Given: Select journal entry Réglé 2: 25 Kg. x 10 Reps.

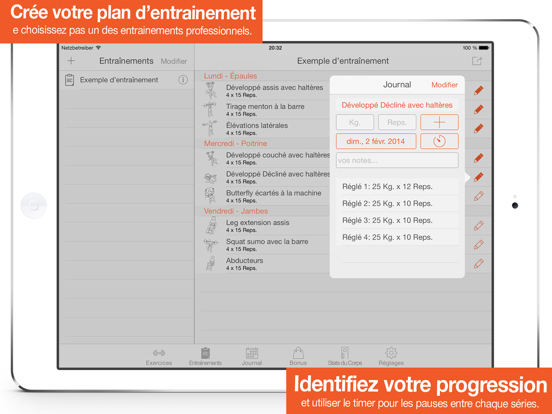Looking at the screenshot, I should 397,203.
